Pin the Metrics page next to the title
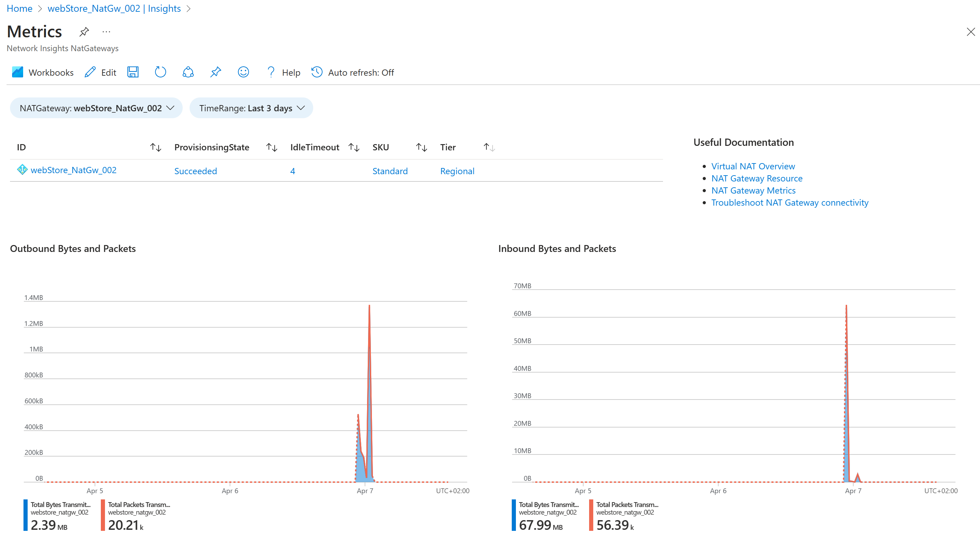980x535 pixels. click(84, 31)
